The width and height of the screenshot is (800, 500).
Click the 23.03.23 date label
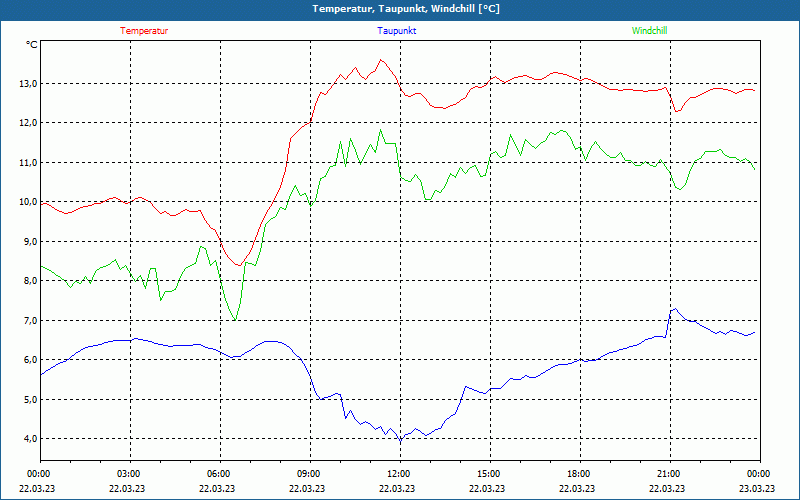(757, 488)
